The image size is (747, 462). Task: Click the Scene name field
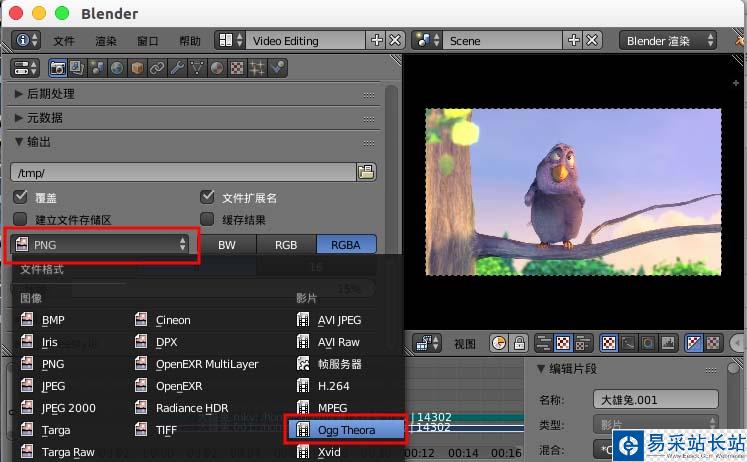(503, 40)
